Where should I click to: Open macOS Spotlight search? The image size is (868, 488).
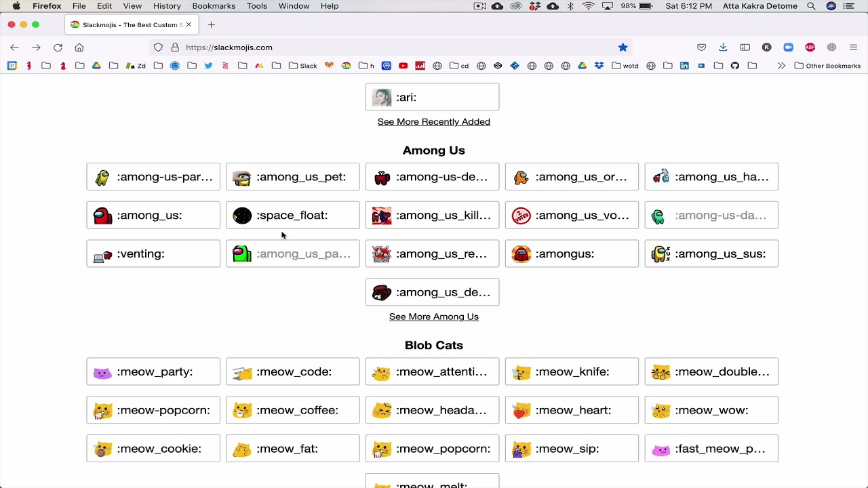point(812,6)
